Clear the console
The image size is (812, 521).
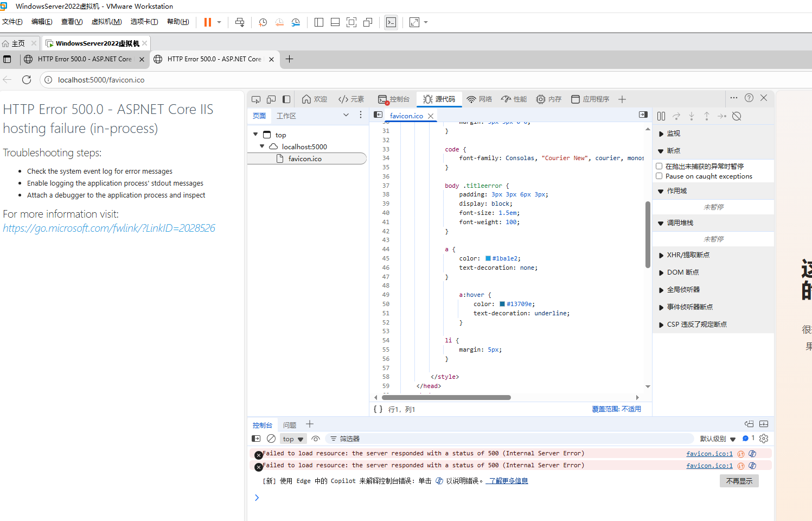[271, 439]
